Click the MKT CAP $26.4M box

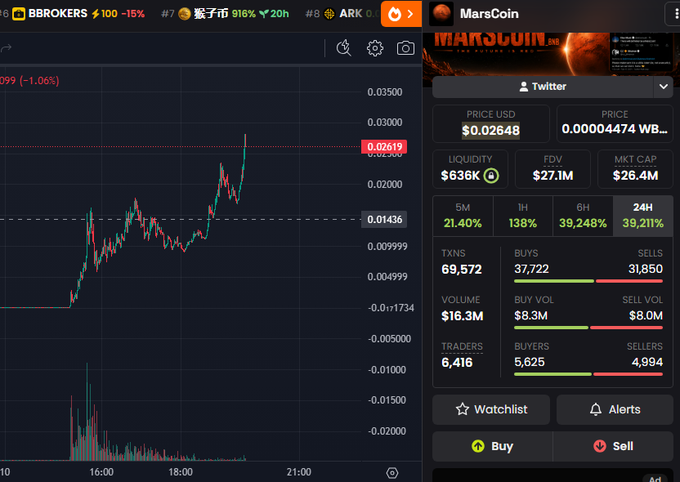635,169
